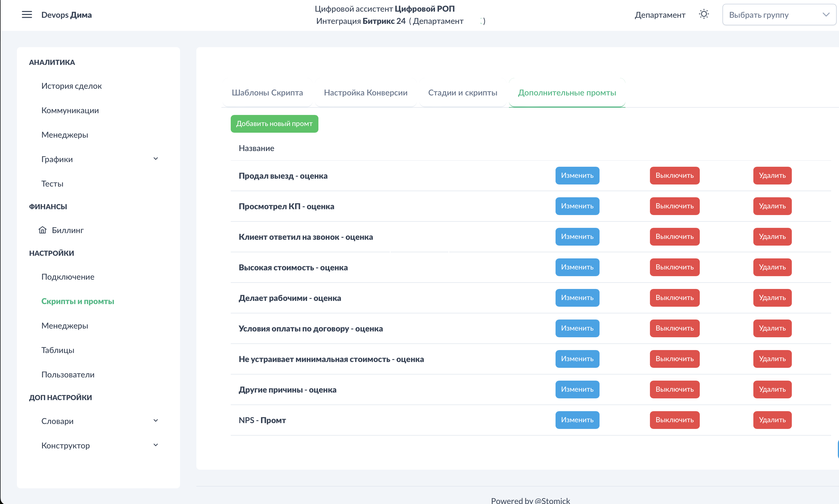
Task: Click Добавить новый промт button
Action: point(274,124)
